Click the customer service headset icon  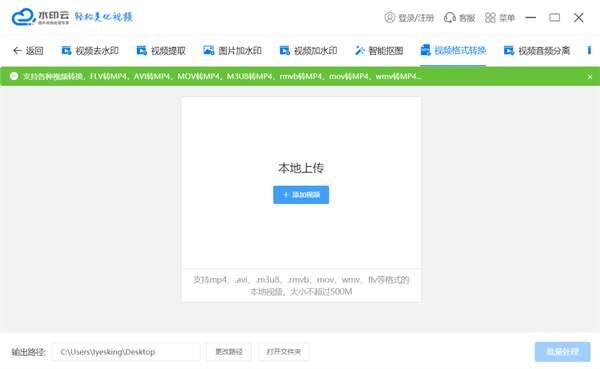pyautogui.click(x=450, y=18)
